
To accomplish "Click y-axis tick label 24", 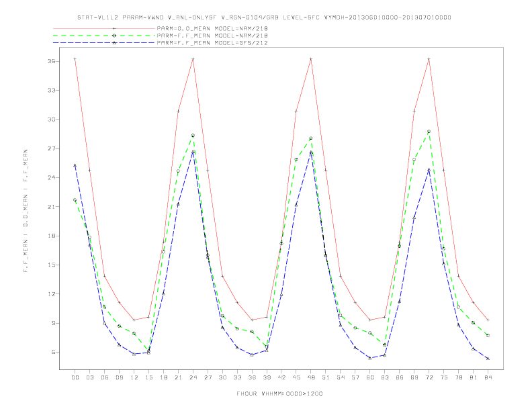I will pos(52,178).
